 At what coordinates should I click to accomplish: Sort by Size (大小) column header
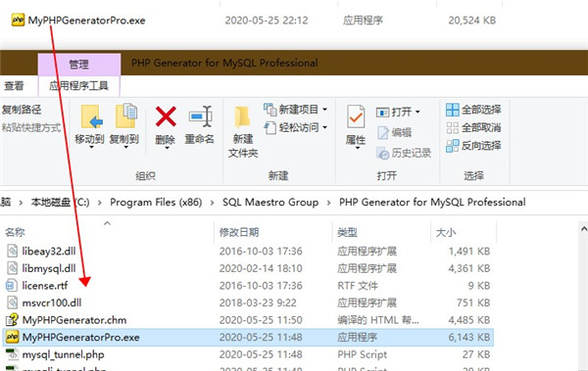(446, 232)
